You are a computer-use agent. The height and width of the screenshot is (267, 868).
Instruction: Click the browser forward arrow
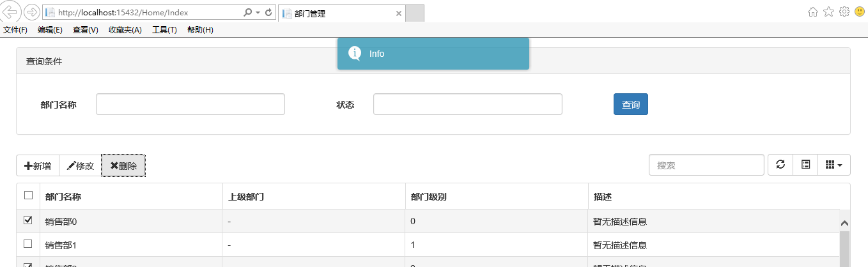(31, 12)
